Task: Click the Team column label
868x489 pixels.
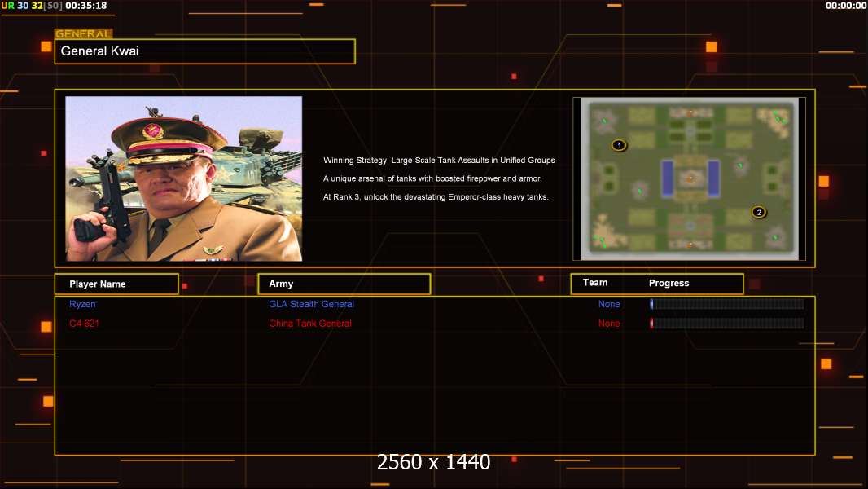Action: click(595, 283)
